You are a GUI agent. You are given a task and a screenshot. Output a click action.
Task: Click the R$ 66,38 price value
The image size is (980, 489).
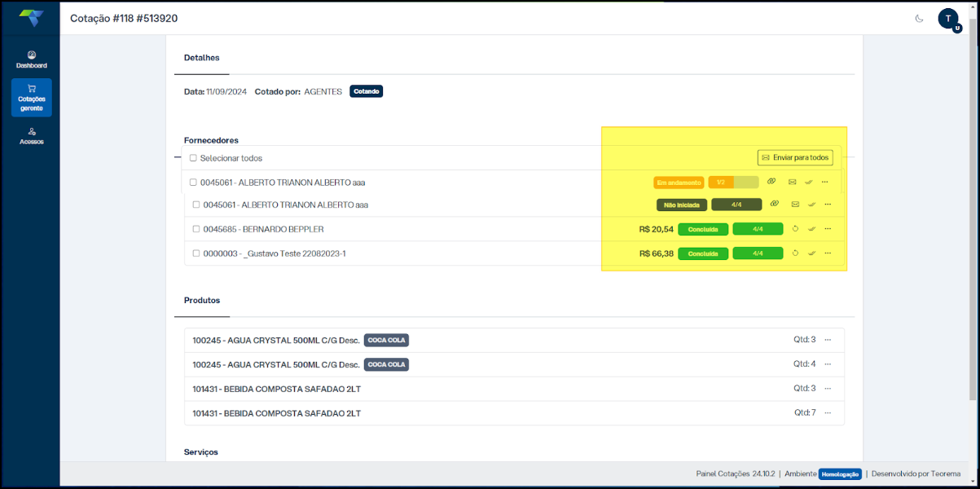tap(657, 253)
